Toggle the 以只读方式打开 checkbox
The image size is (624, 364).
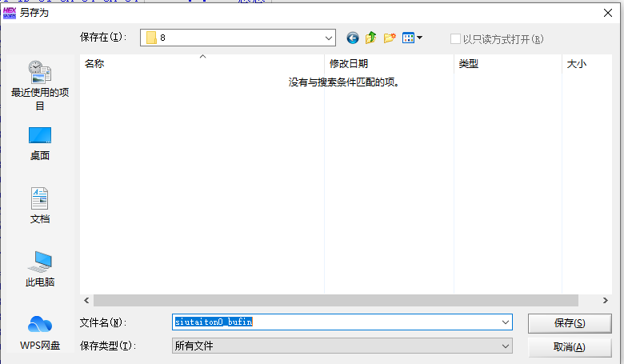click(x=455, y=38)
